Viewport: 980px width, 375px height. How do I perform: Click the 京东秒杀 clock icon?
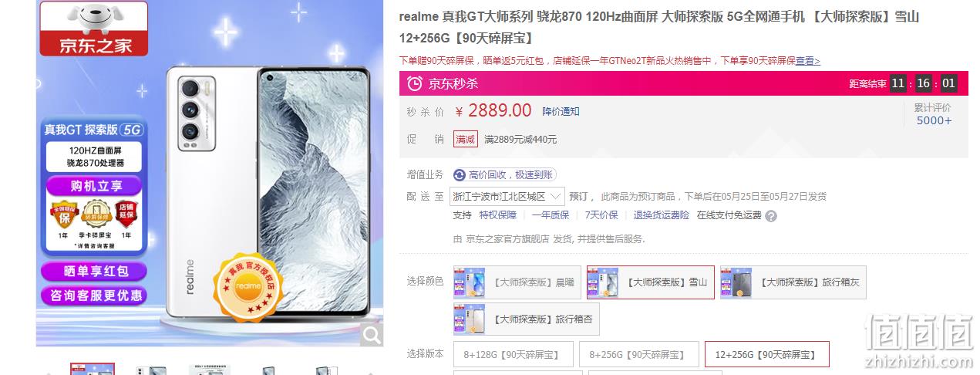415,83
